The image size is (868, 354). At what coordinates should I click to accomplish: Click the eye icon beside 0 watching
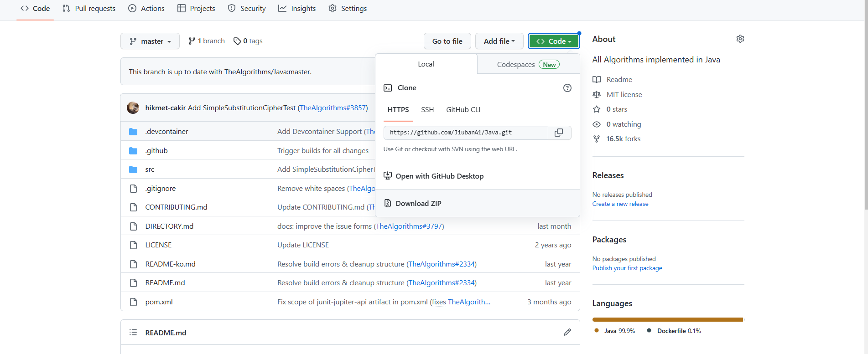point(597,124)
